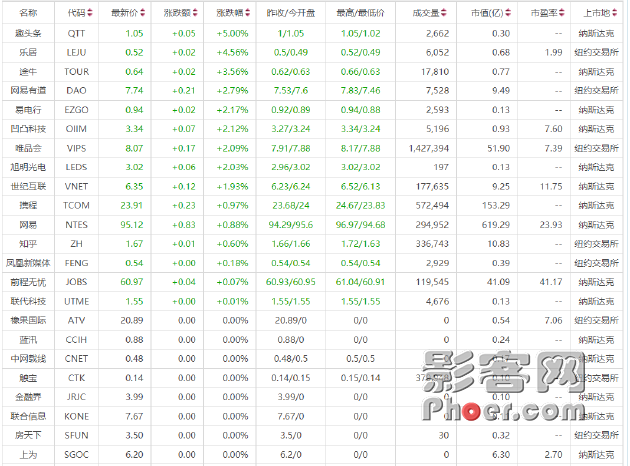Sort by 最新价 column arrows
This screenshot has height=466, width=630.
(143, 13)
